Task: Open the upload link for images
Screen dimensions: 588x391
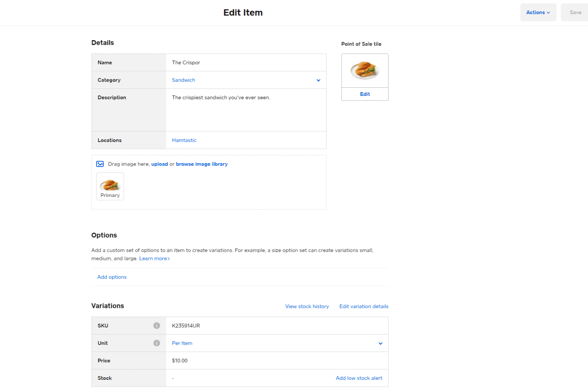Action: click(x=160, y=164)
